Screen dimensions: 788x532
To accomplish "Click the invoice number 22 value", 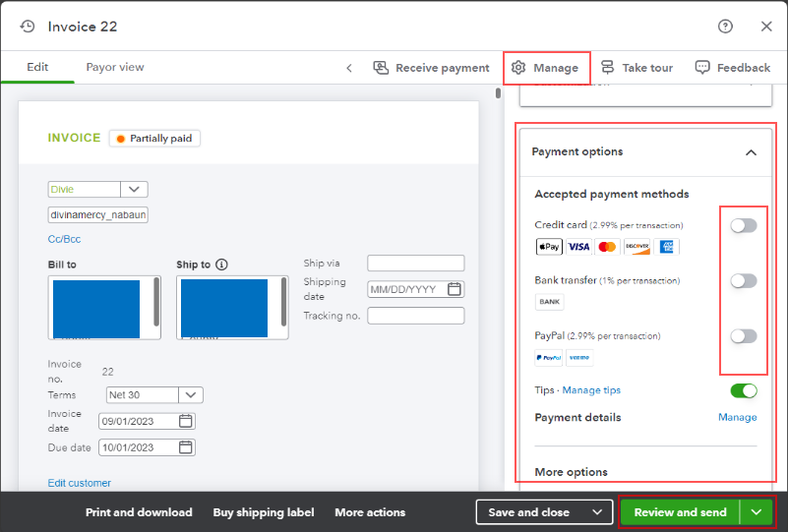I will coord(107,372).
